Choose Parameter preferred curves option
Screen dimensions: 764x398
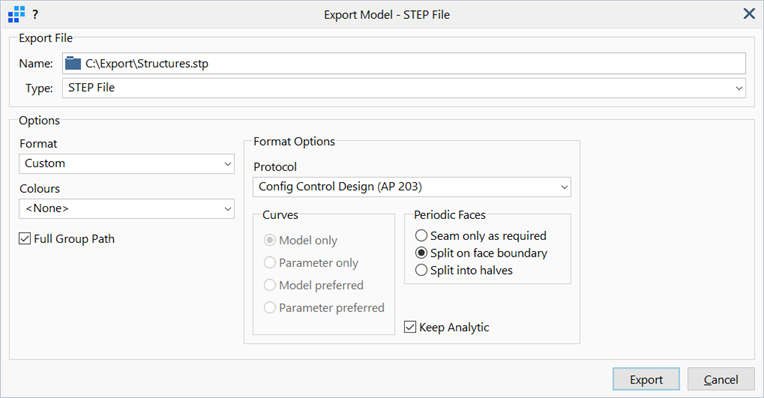coord(269,307)
